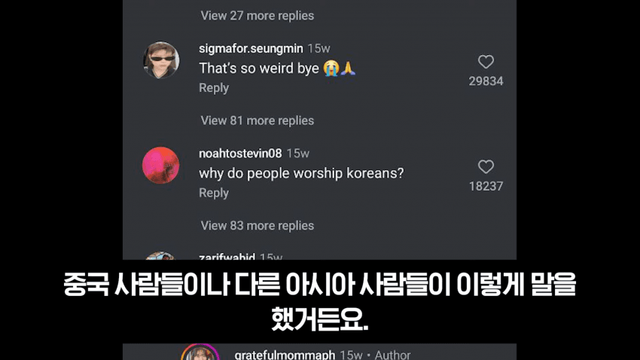Viewport: 640px width, 360px height.
Task: Like sigmafor.seungmin's comment with the heart
Action: point(486,62)
